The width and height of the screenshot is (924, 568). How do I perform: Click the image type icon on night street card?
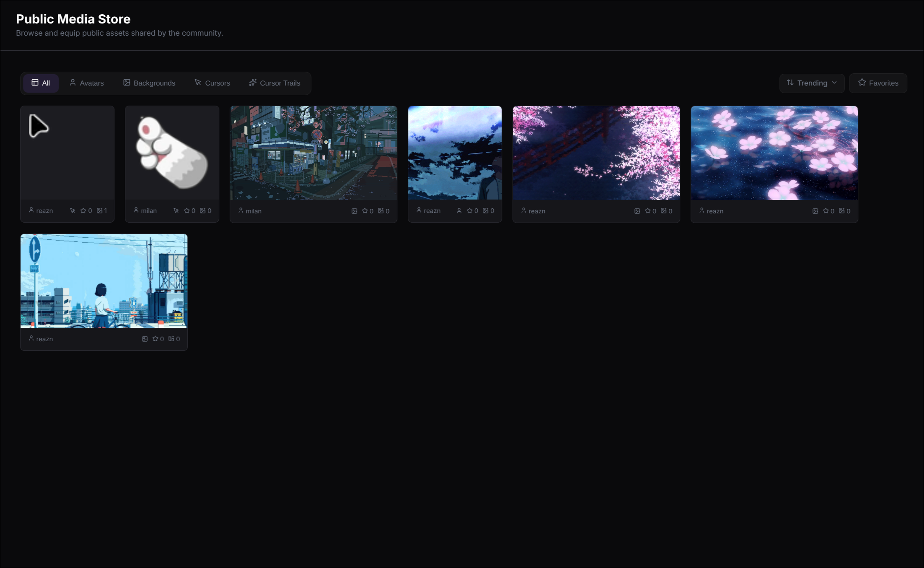click(x=355, y=211)
